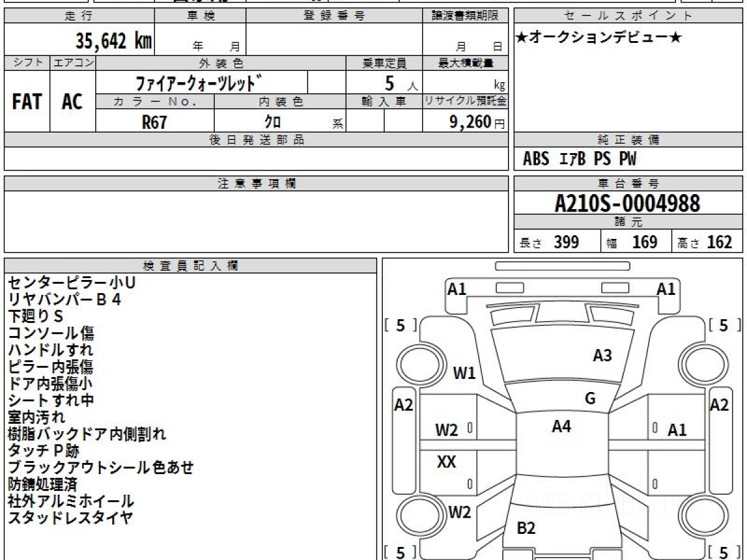Select the XX mark on the door
This screenshot has height=560, width=747.
(447, 462)
